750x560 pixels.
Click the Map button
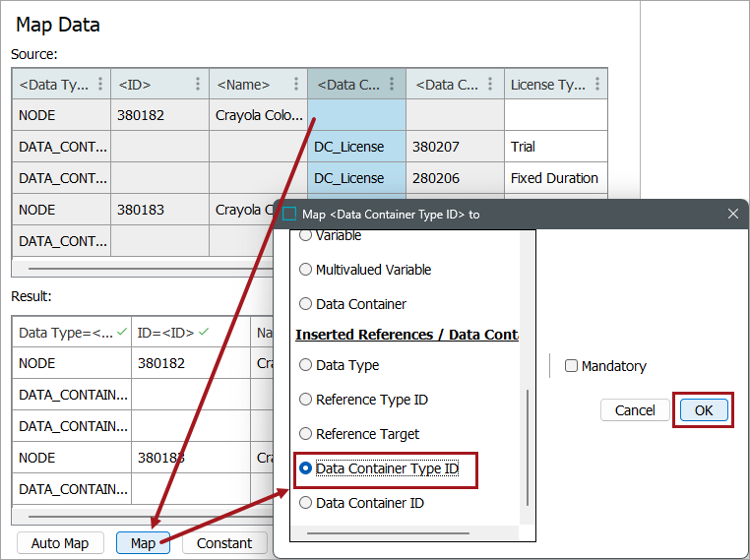(143, 543)
